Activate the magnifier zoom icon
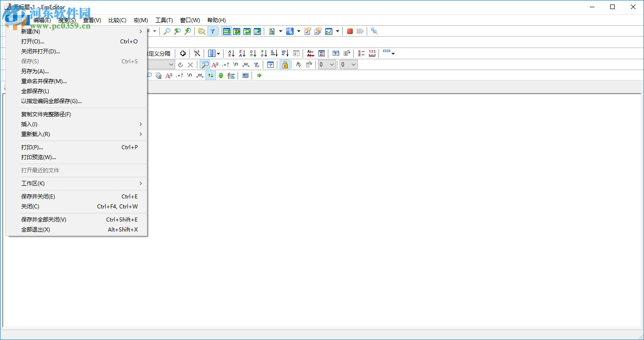 click(x=205, y=65)
